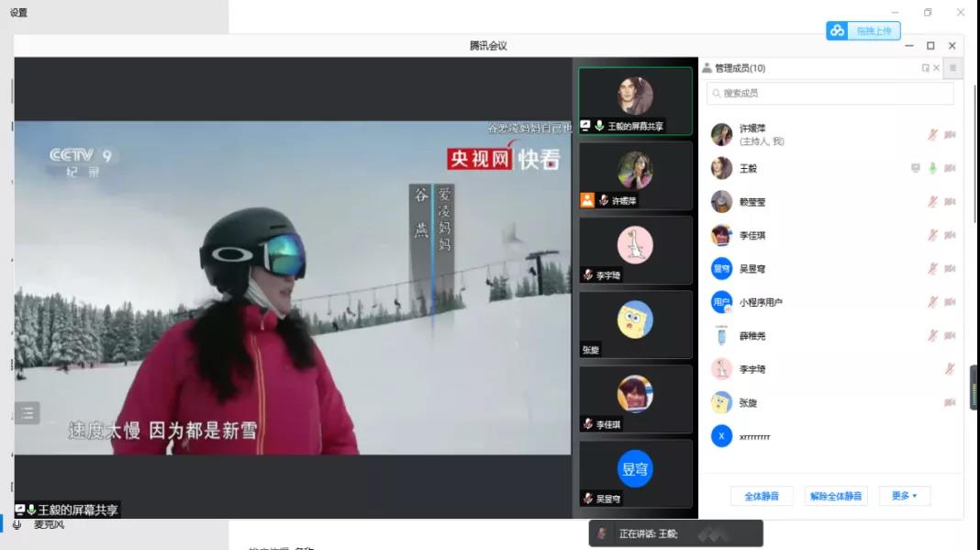Click the 全体静音 button
This screenshot has height=550, width=980.
pos(761,495)
